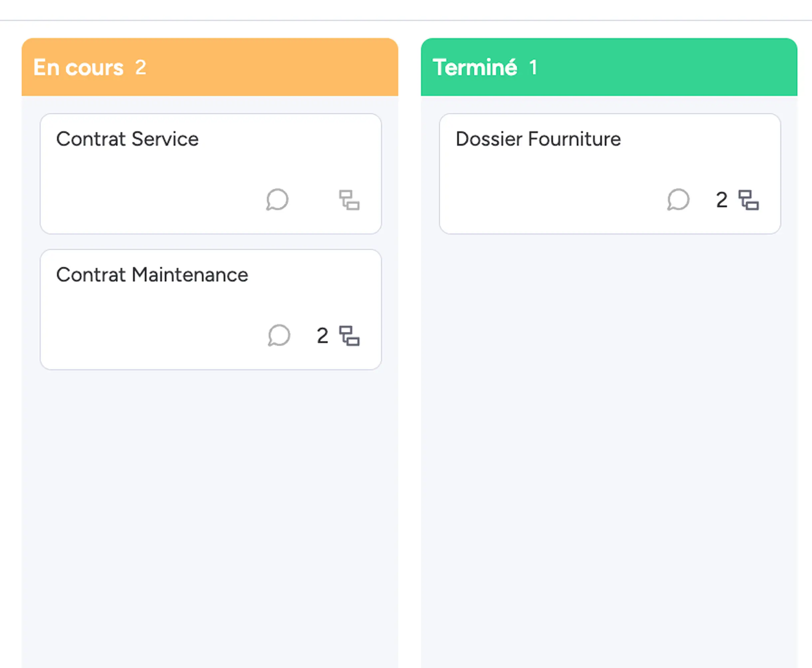Click subitem count 2 on Contrat Maintenance
Image resolution: width=812 pixels, height=668 pixels.
point(323,335)
